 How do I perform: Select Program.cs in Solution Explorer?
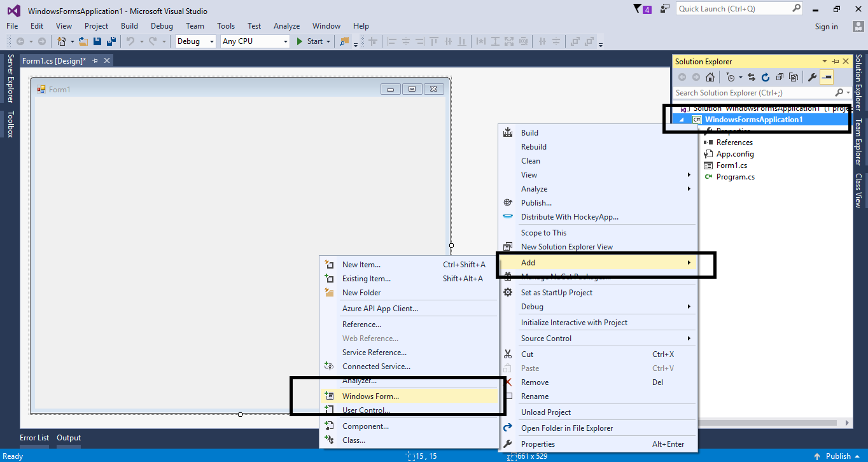[x=736, y=177]
